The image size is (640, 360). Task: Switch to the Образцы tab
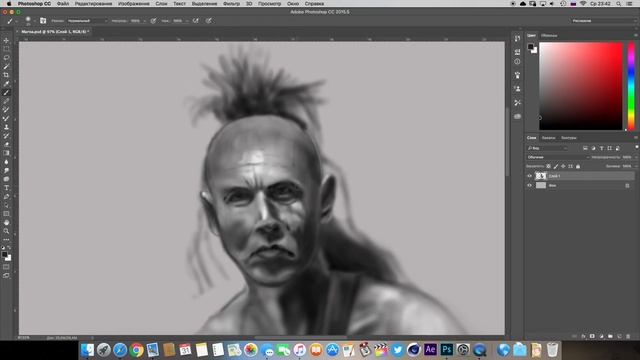(x=549, y=36)
